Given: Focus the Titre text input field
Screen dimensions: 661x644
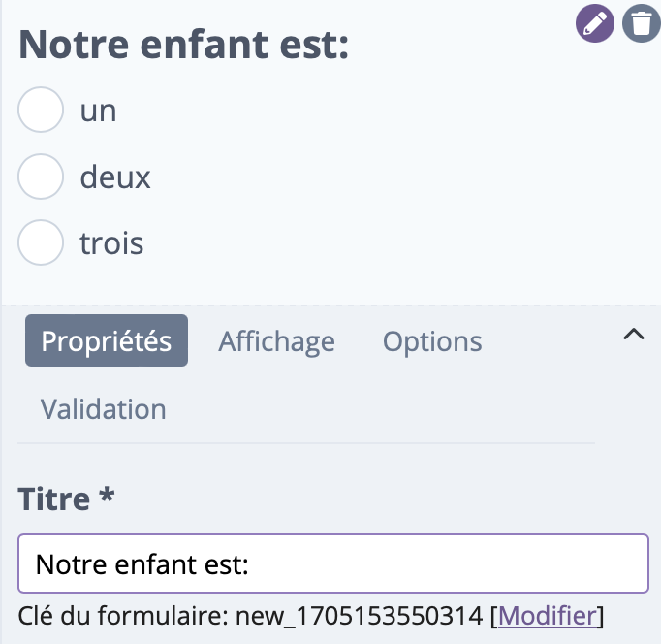Looking at the screenshot, I should pyautogui.click(x=333, y=563).
